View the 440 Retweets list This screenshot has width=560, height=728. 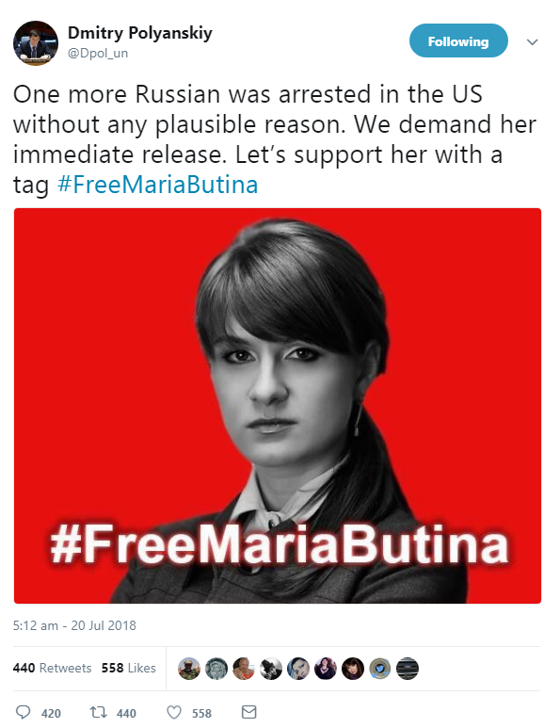pyautogui.click(x=52, y=668)
